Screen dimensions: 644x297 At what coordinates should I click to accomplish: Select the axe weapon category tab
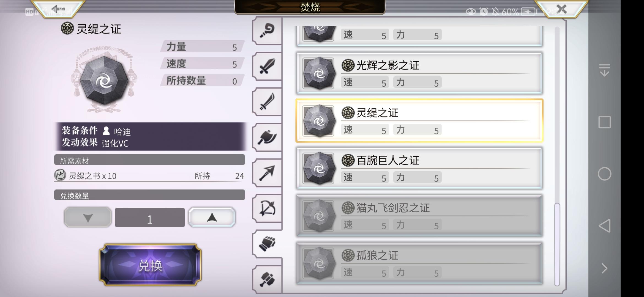click(267, 137)
